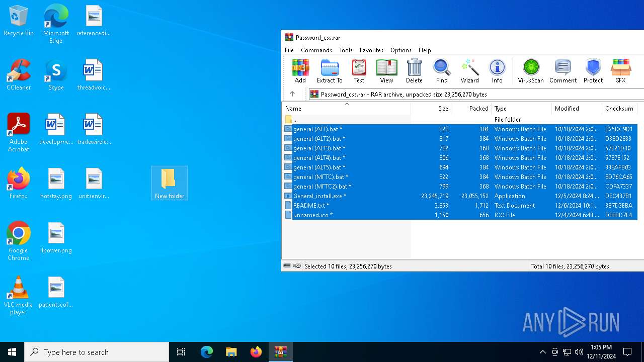The width and height of the screenshot is (644, 362).
Task: Select the hotstay.png desktop file
Action: pos(56,184)
